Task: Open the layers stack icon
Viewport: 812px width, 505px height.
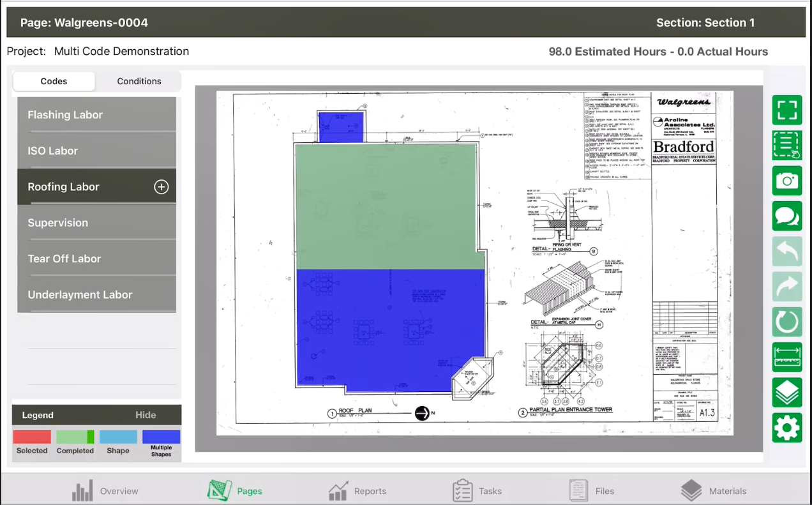Action: [x=787, y=393]
